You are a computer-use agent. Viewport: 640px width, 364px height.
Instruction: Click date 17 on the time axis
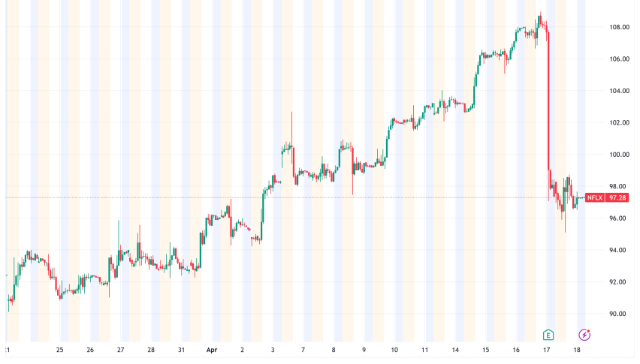[x=547, y=350]
